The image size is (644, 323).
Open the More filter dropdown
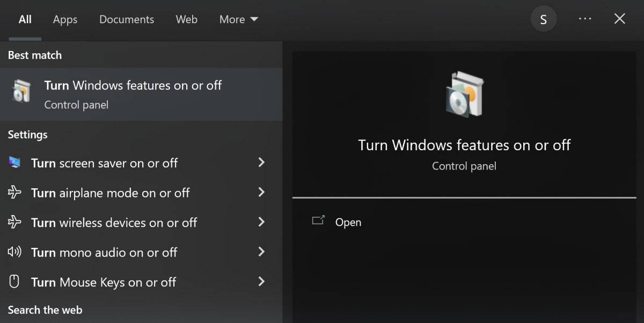coord(239,19)
